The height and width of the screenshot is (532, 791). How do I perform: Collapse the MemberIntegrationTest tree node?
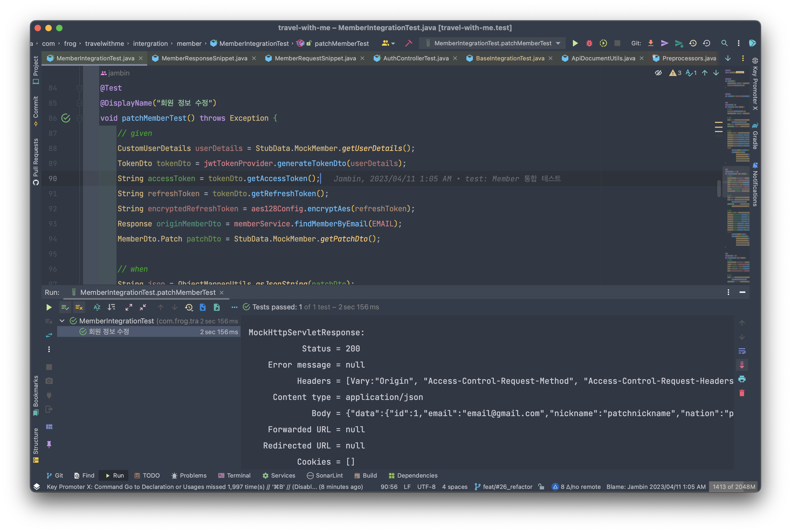tap(62, 321)
